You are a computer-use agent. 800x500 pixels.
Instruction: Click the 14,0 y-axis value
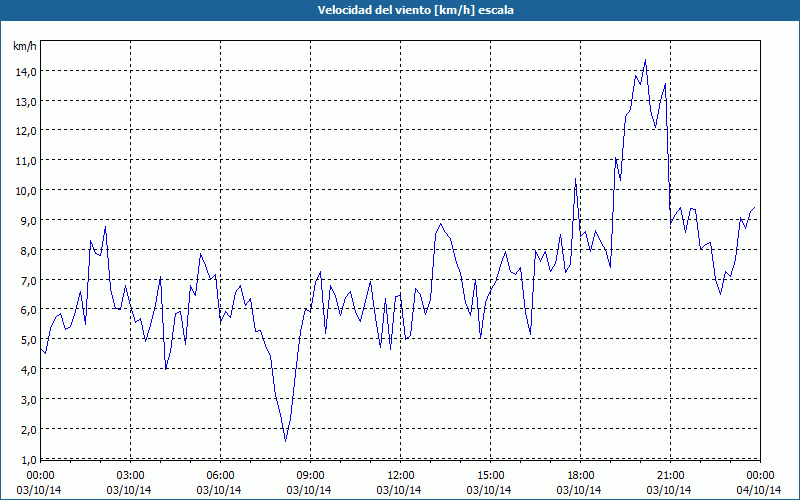coord(26,72)
